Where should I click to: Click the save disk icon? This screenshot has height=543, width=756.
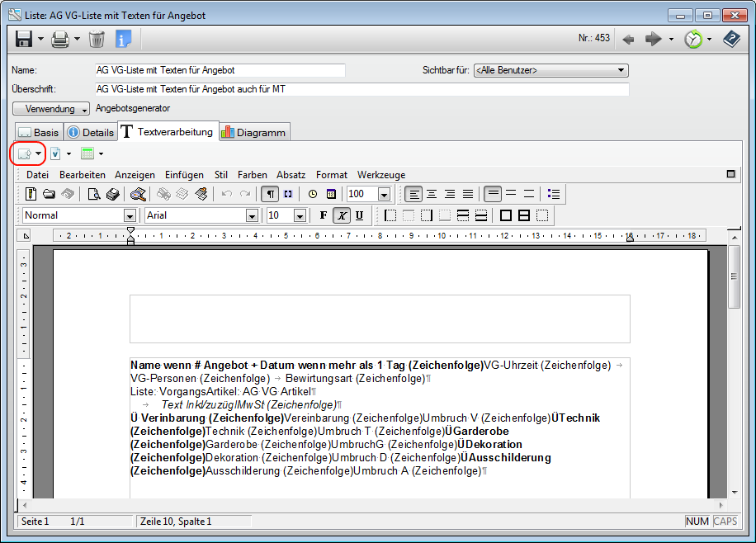click(24, 39)
